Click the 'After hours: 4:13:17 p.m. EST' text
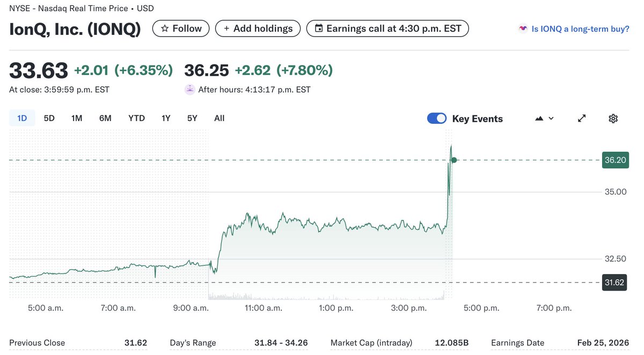Image resolution: width=644 pixels, height=355 pixels. (x=254, y=90)
